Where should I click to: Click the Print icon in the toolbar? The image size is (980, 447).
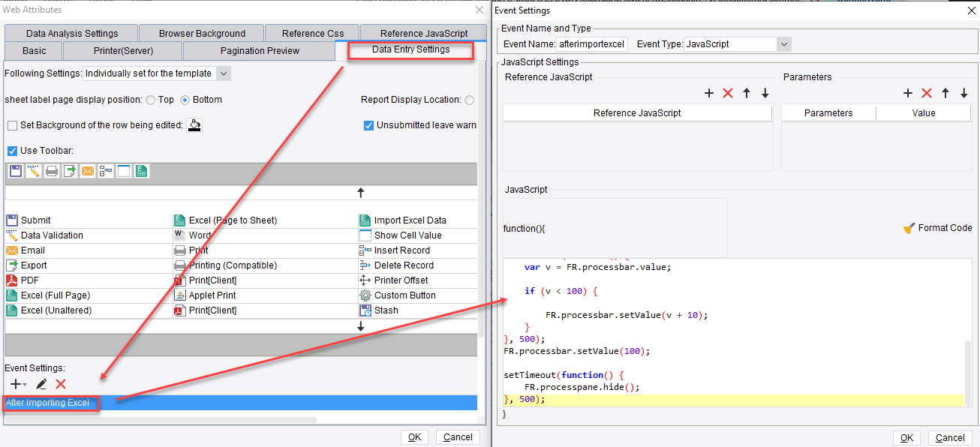(x=51, y=170)
